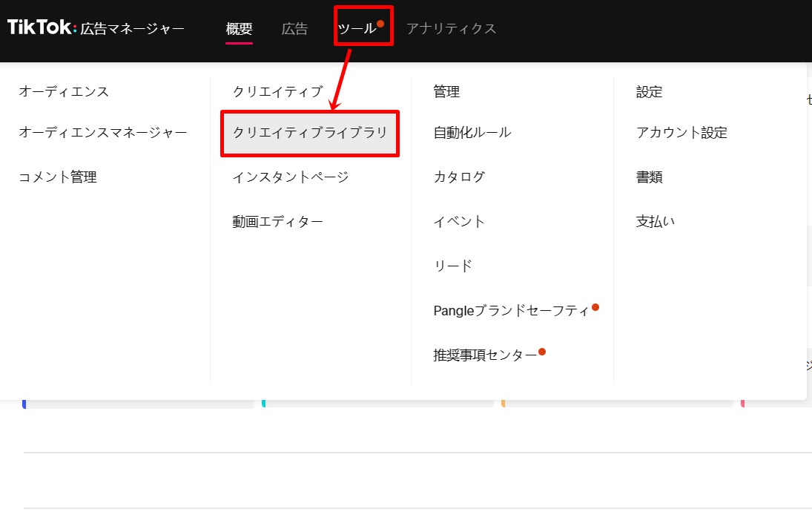
Task: Launch the 動画エディター
Action: (x=277, y=222)
